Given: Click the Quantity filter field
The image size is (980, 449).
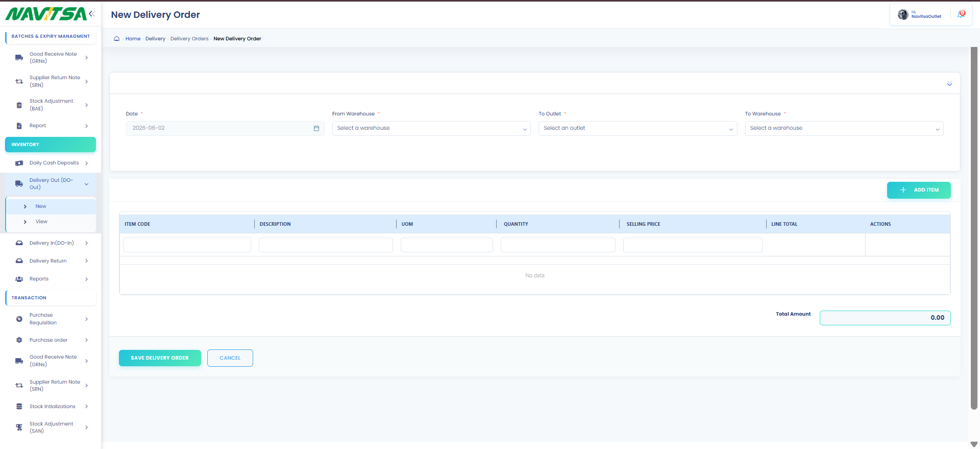Looking at the screenshot, I should point(558,245).
